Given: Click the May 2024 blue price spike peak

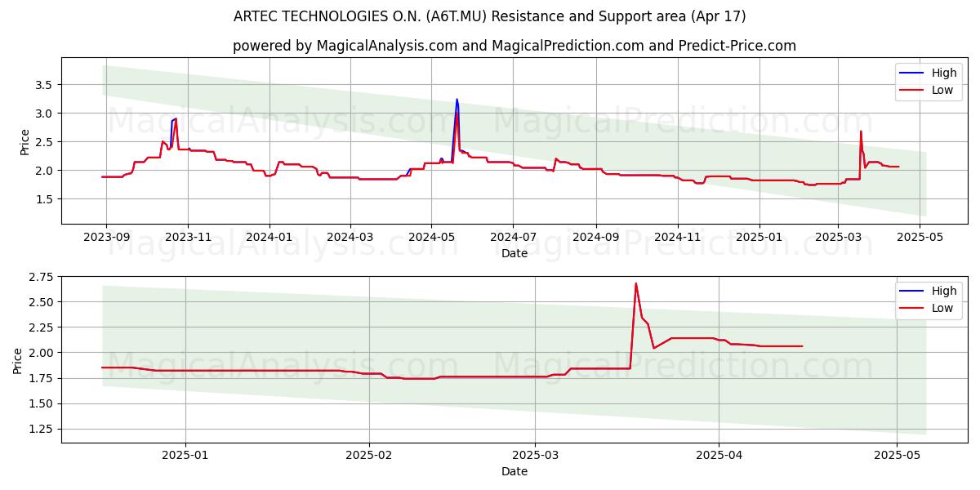Looking at the screenshot, I should point(457,100).
